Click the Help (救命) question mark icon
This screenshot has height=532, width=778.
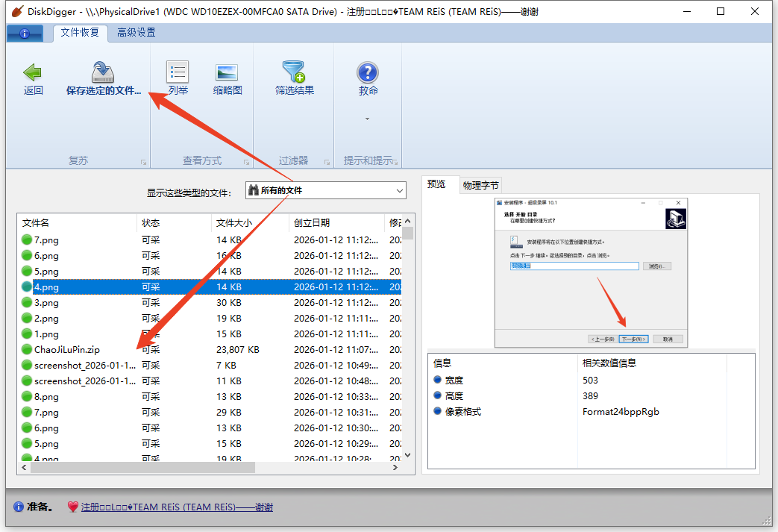pos(368,72)
